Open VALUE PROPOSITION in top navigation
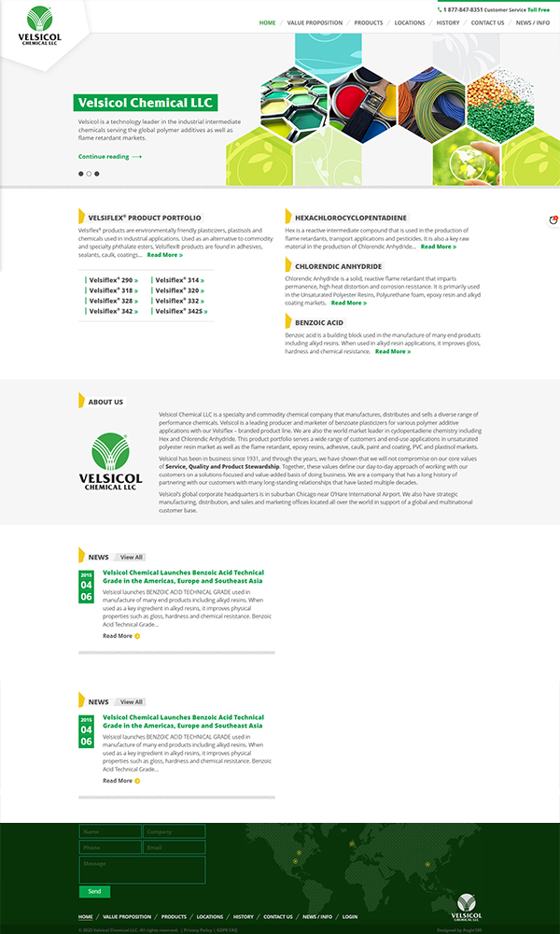Viewport: 560px width, 934px height. [315, 22]
